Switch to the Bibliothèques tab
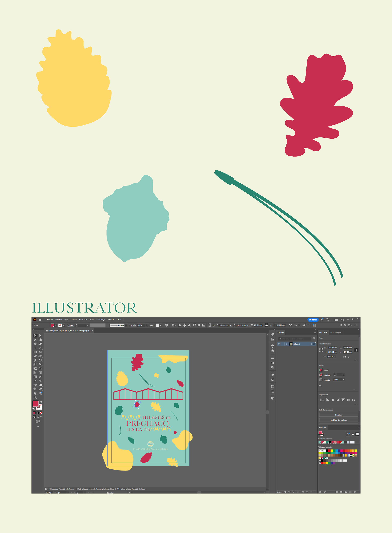This screenshot has height=533, width=392. pyautogui.click(x=336, y=332)
